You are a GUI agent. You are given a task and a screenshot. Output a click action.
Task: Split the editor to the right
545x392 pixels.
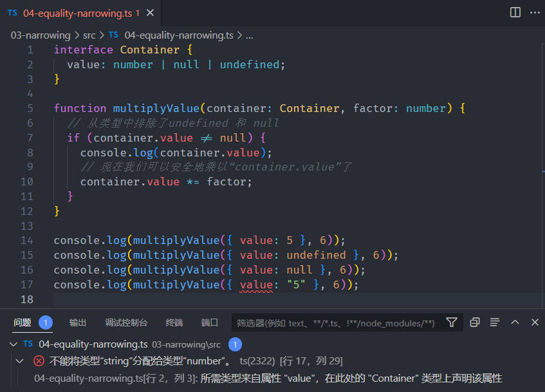515,12
